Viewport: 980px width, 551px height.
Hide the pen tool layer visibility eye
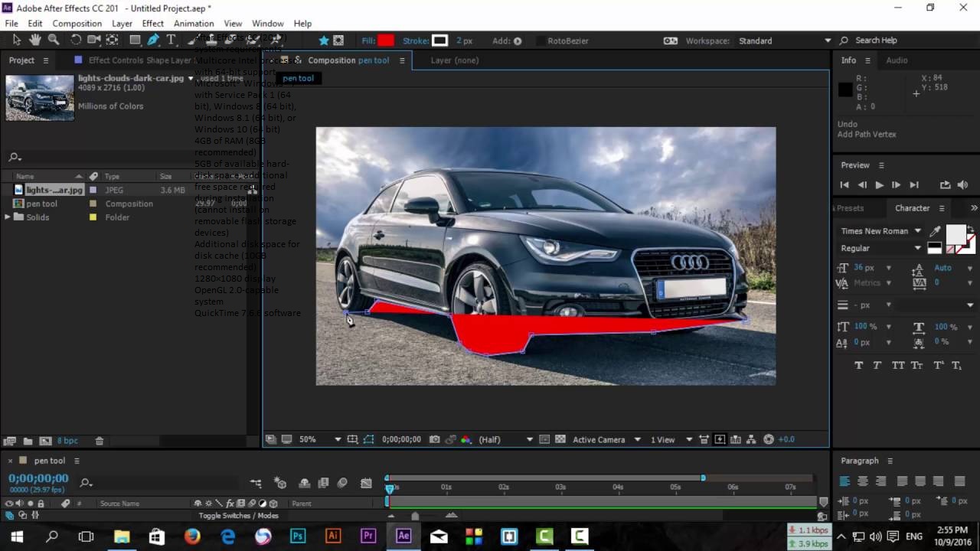pyautogui.click(x=8, y=502)
